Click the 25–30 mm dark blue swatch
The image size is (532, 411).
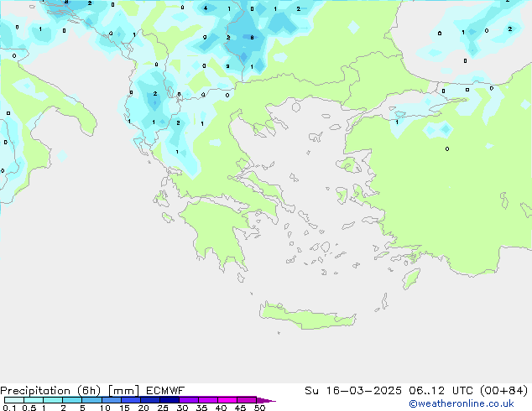tap(170, 400)
